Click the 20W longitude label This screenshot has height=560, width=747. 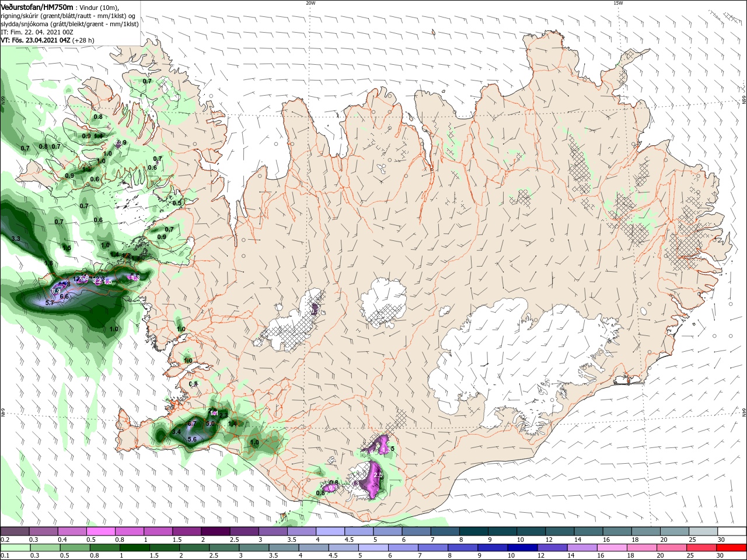(x=310, y=3)
